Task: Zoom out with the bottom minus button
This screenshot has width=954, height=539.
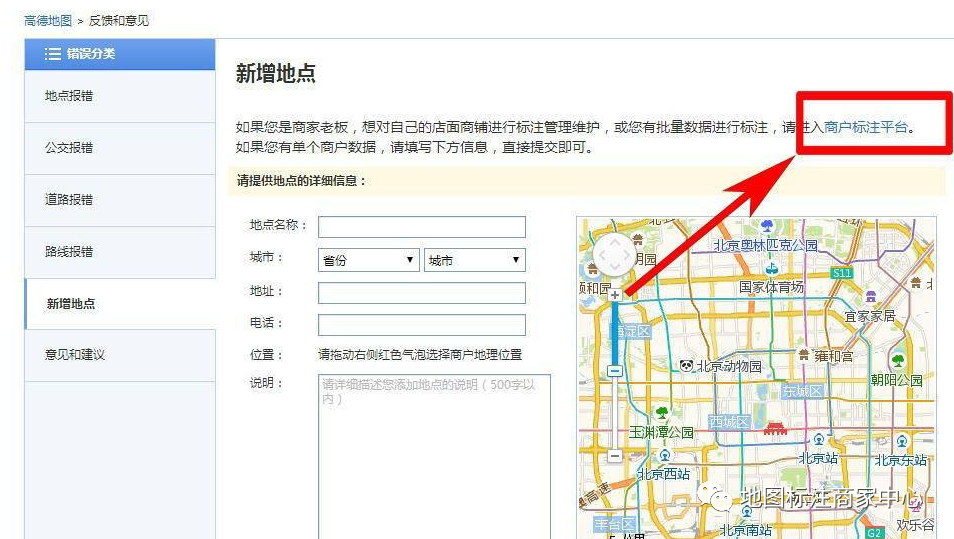Action: (x=614, y=456)
